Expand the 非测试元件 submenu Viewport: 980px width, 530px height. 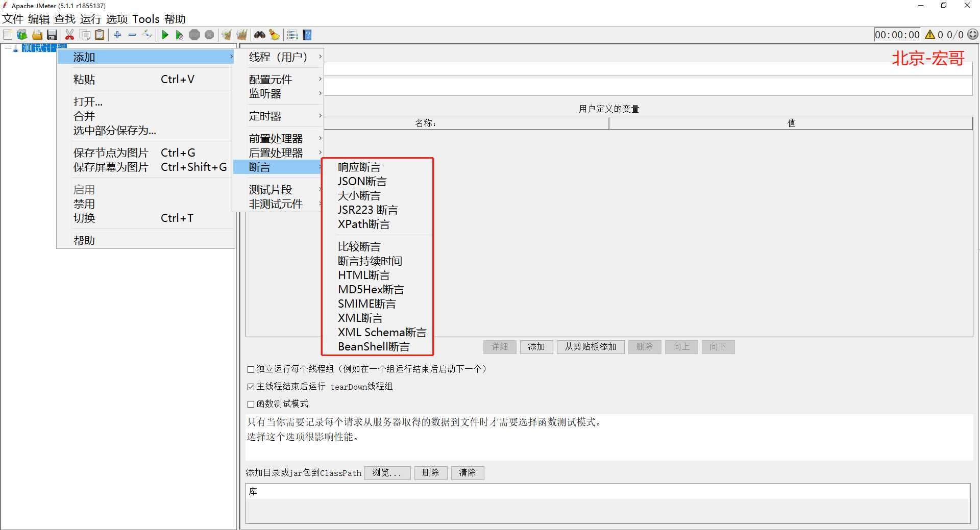tap(278, 204)
